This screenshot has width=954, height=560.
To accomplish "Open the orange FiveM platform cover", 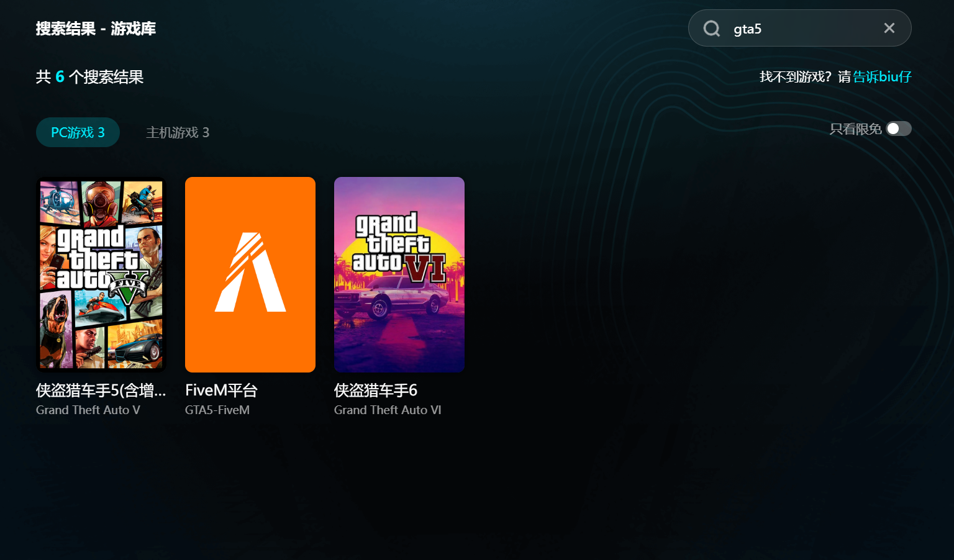I will point(250,274).
